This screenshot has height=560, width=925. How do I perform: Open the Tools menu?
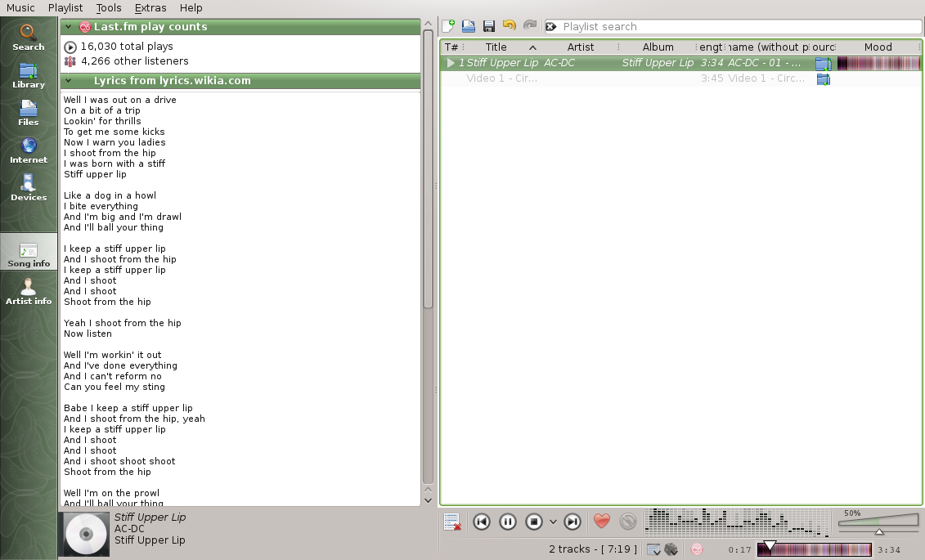(109, 7)
